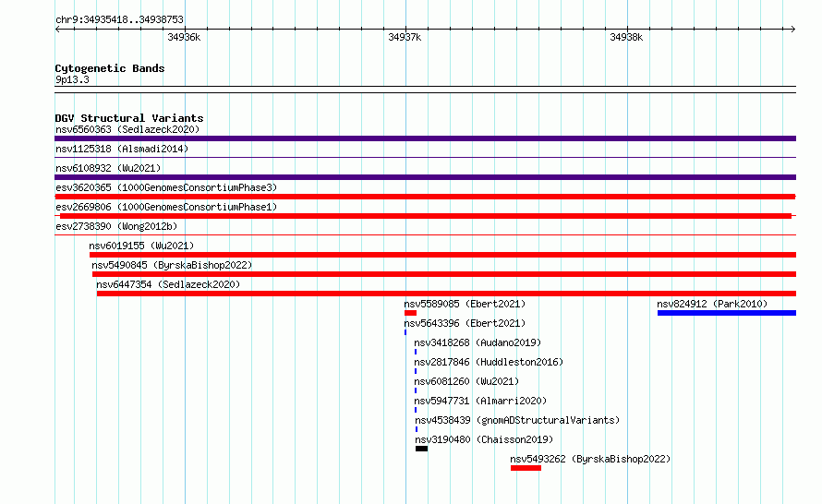The height and width of the screenshot is (504, 822).
Task: Select the nsv6019155 red variant bar
Action: coord(443,255)
